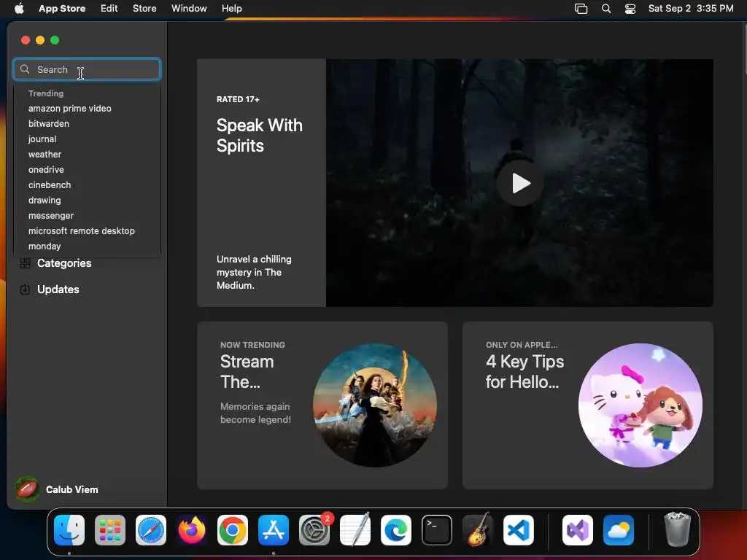Play the Speak With Spirits video
Image resolution: width=747 pixels, height=560 pixels.
520,183
